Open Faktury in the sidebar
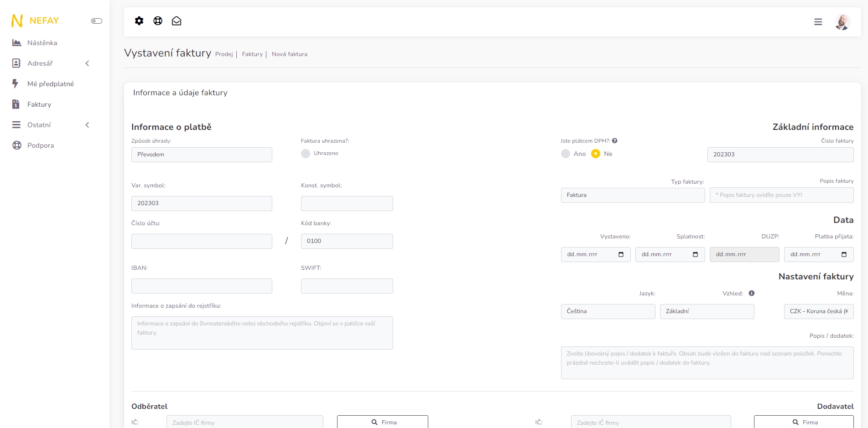868x428 pixels. click(39, 104)
